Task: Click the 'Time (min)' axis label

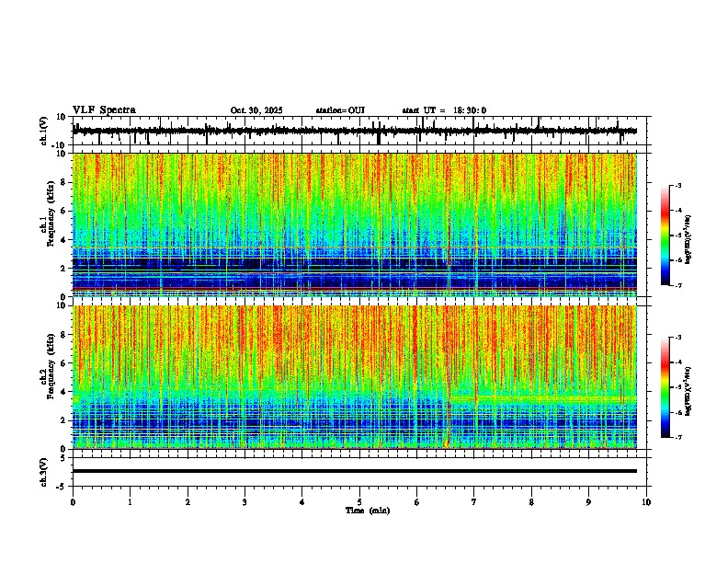Action: click(368, 511)
